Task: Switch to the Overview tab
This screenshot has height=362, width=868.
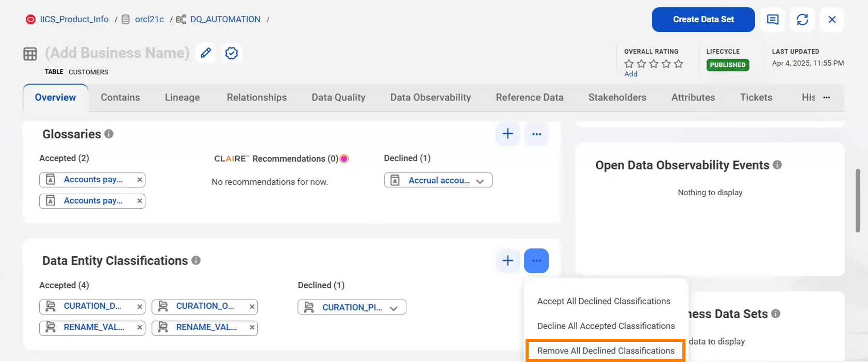Action: [55, 98]
